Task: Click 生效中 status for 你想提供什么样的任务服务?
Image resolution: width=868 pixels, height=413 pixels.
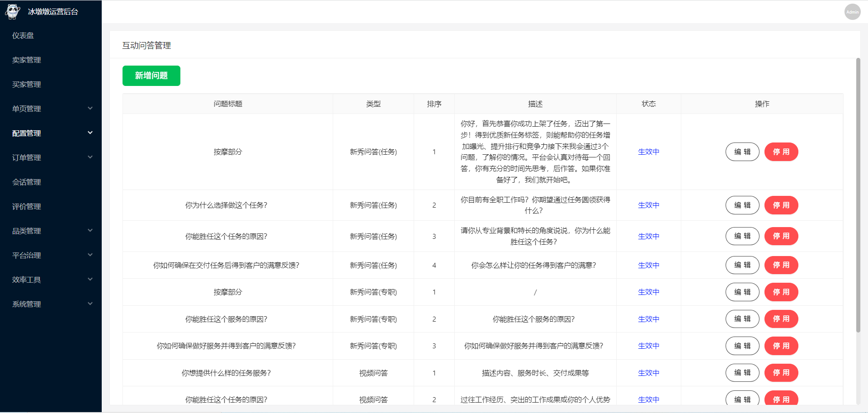Action: tap(648, 373)
